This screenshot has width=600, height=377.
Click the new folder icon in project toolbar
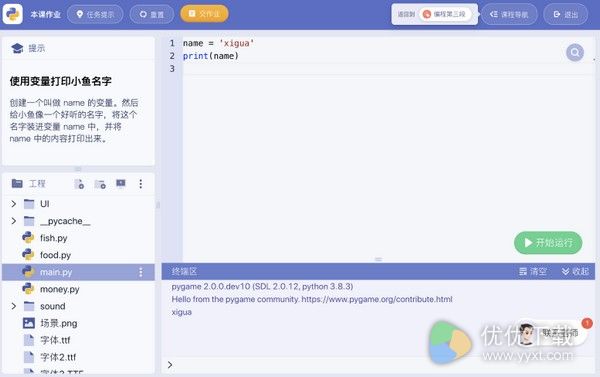pyautogui.click(x=100, y=184)
